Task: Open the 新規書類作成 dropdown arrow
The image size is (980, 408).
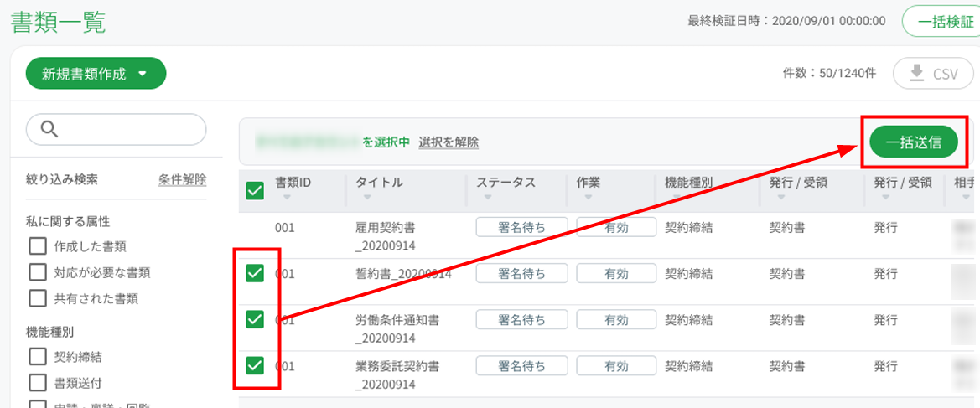Action: point(142,75)
